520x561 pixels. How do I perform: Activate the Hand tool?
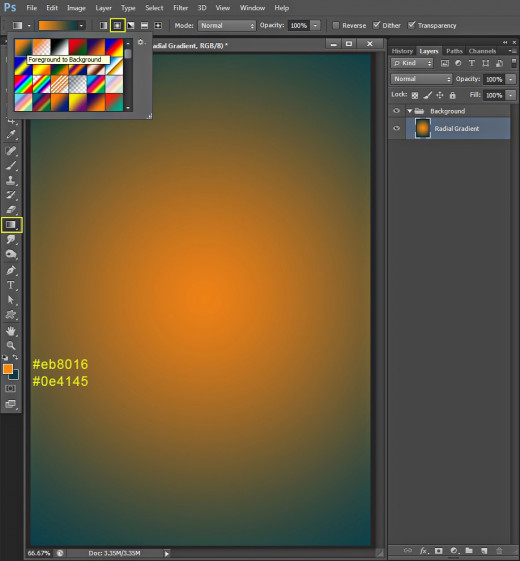(x=11, y=331)
